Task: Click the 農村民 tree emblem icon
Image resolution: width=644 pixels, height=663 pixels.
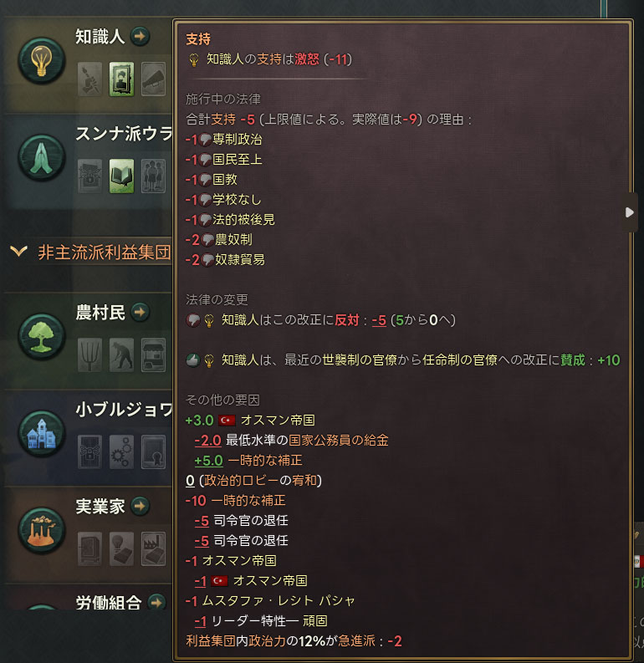Action: [x=42, y=336]
